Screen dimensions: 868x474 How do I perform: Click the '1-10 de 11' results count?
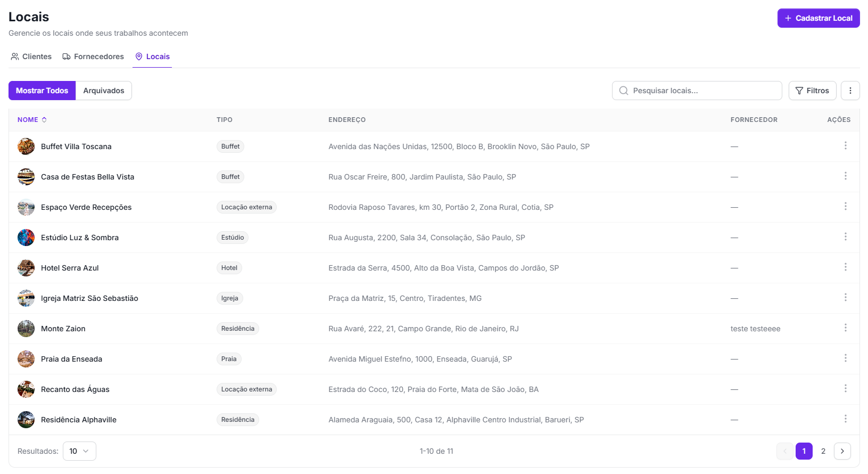pos(436,451)
